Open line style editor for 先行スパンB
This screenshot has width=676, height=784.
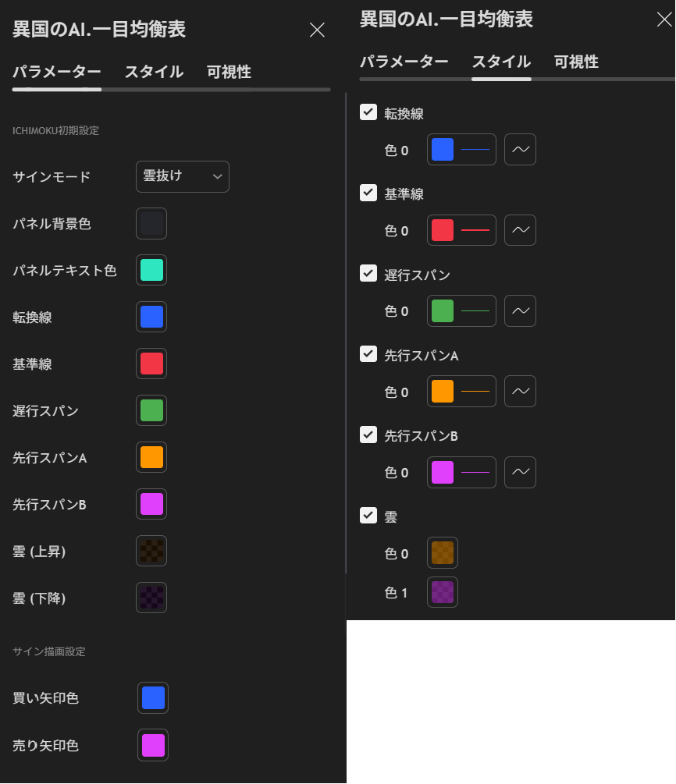[x=520, y=472]
